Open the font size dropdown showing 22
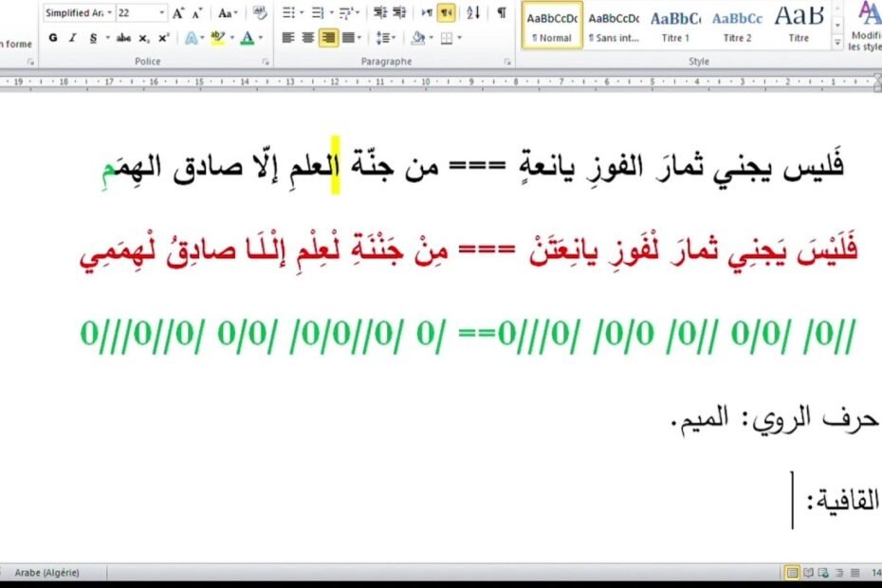Screen dimensions: 882x588 tap(161, 13)
